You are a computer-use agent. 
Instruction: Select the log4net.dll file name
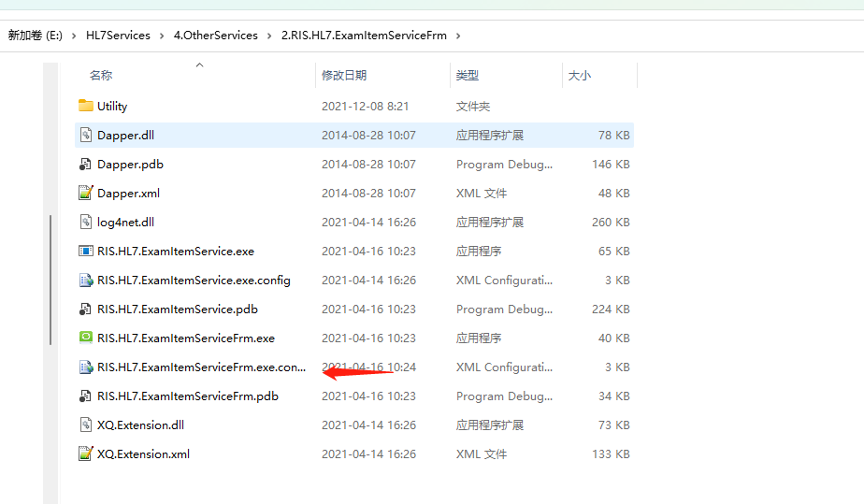tap(125, 222)
